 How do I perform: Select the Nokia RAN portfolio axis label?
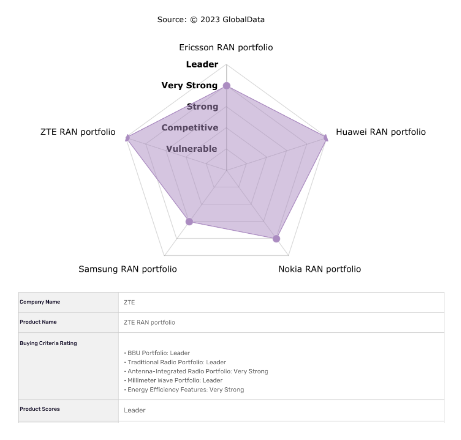[320, 269]
